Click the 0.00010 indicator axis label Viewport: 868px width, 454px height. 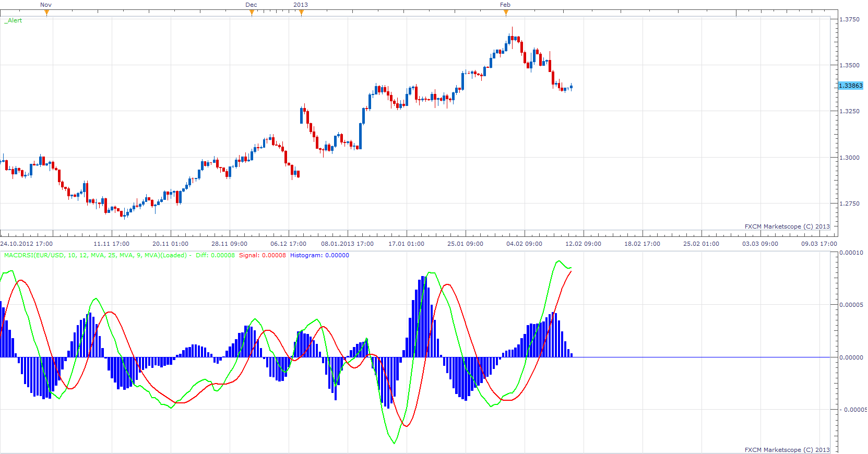coord(851,253)
